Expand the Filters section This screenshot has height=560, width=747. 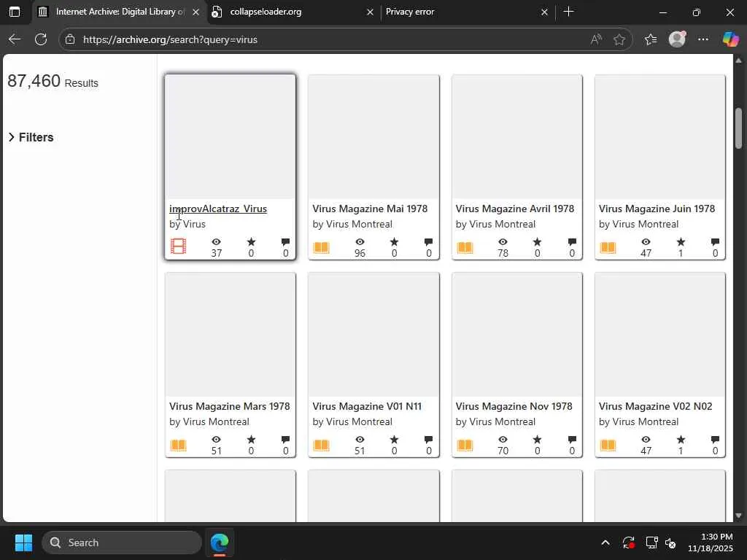click(x=31, y=137)
